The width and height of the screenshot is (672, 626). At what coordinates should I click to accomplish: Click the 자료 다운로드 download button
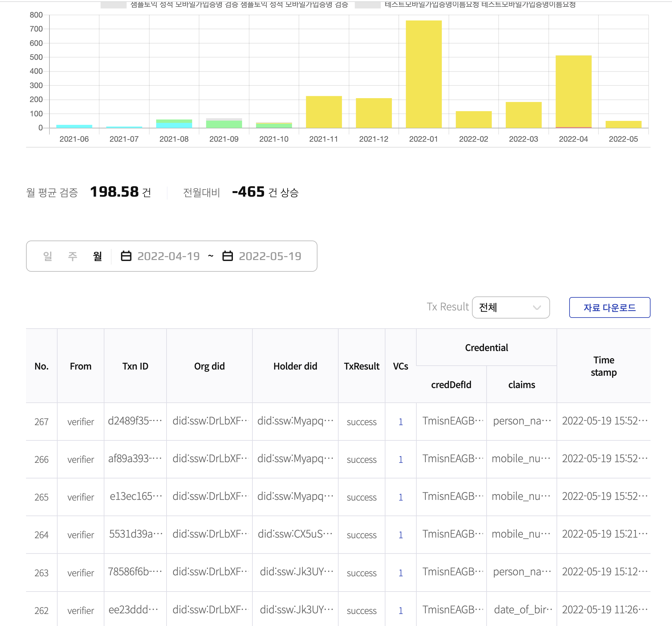pyautogui.click(x=610, y=307)
